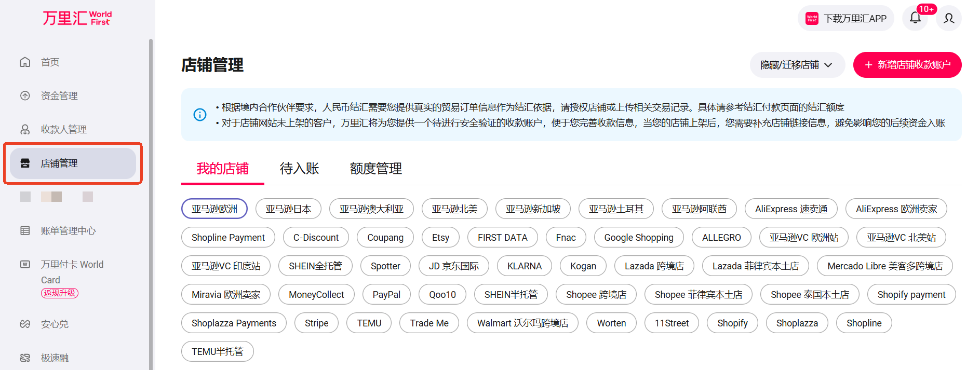The width and height of the screenshot is (980, 370).
Task: Select the Walmart 沃尔玛跨境店 chip
Action: click(x=522, y=323)
